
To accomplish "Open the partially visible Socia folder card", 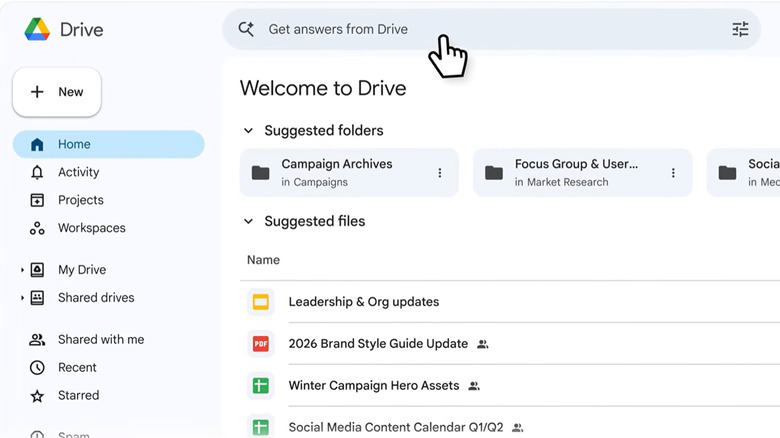I will (x=744, y=172).
